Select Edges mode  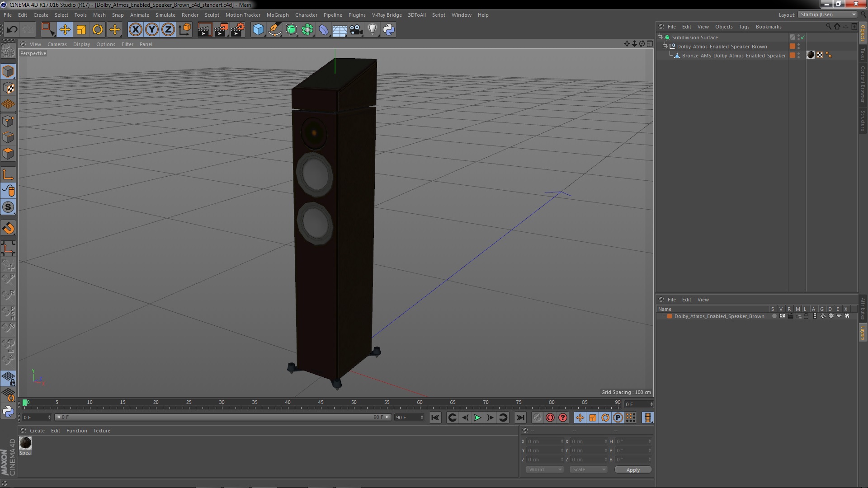pyautogui.click(x=8, y=137)
